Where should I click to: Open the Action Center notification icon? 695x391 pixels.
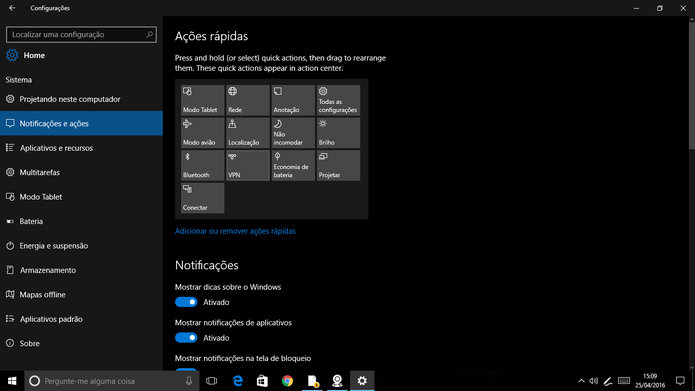click(x=680, y=381)
